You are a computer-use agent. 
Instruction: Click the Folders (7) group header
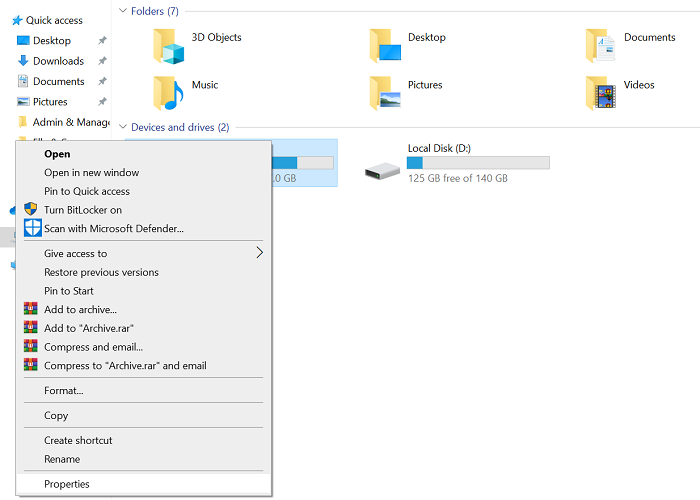[155, 11]
